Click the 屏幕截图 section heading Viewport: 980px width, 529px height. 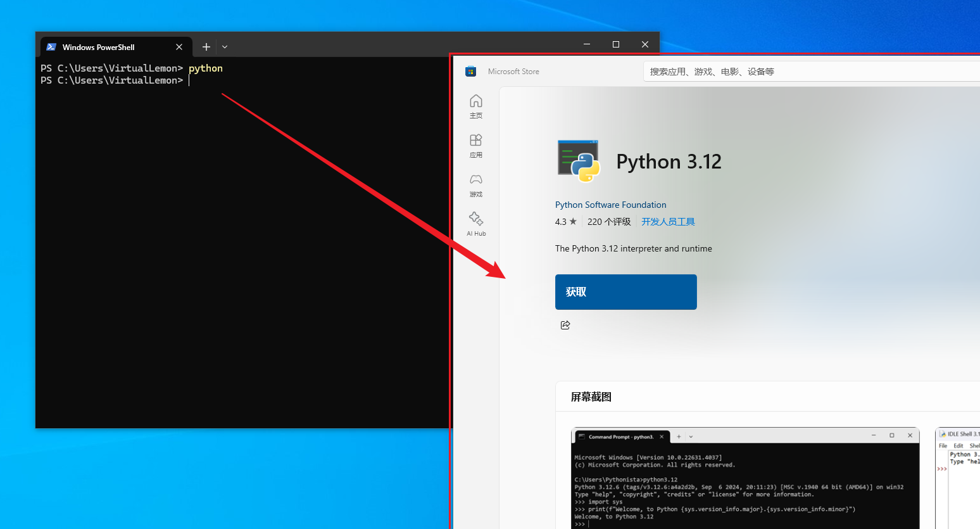[x=591, y=397]
